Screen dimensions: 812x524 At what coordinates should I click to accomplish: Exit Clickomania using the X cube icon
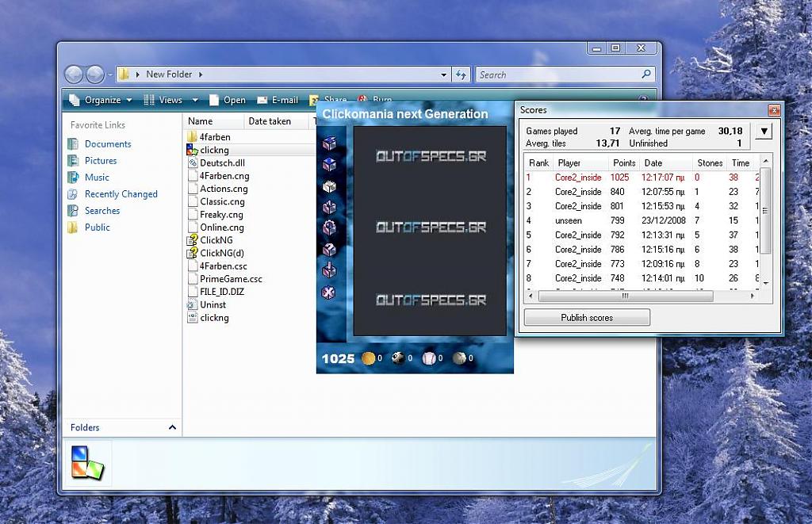coord(329,292)
